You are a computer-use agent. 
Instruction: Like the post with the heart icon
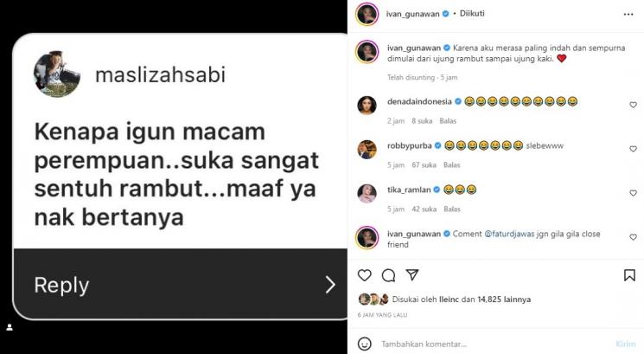364,275
